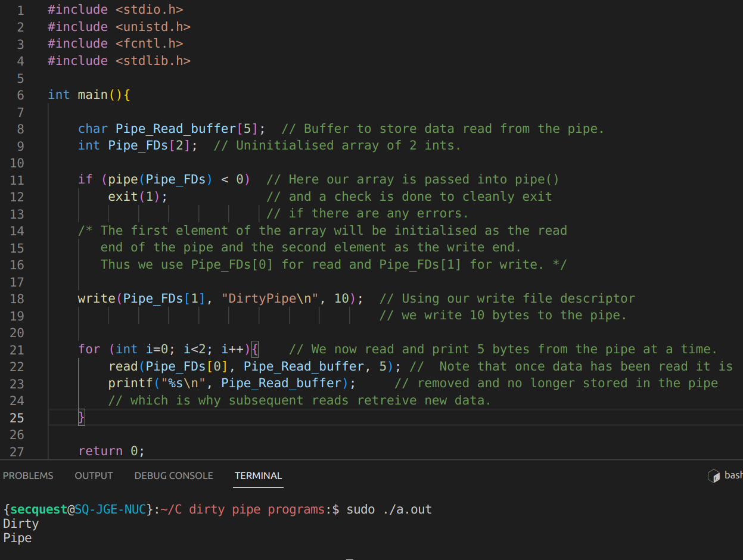743x560 pixels.
Task: Click the write() function call
Action: pyautogui.click(x=94, y=298)
